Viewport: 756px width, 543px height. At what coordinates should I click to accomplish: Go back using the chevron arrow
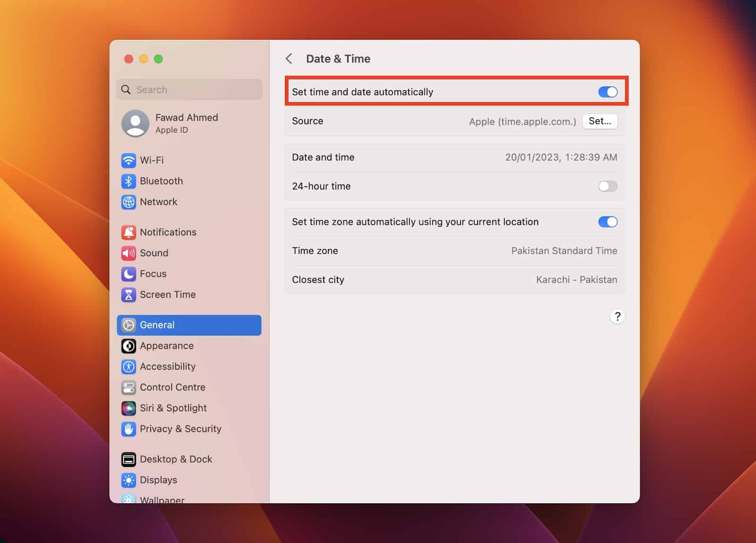coord(289,59)
